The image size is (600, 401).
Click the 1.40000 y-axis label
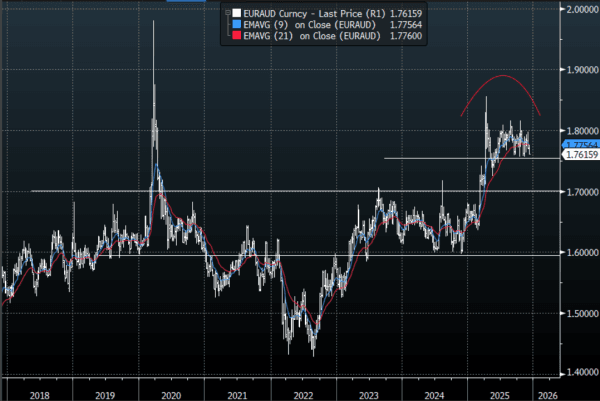tap(583, 372)
